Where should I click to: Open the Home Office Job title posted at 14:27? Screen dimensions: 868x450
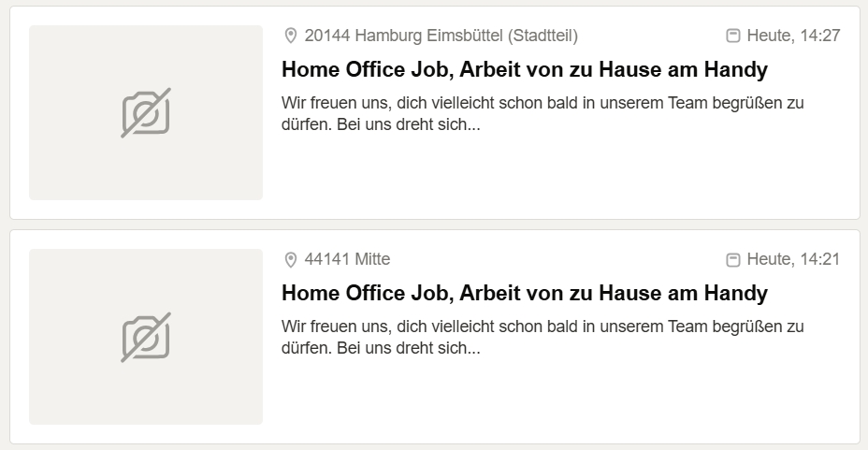tap(524, 69)
